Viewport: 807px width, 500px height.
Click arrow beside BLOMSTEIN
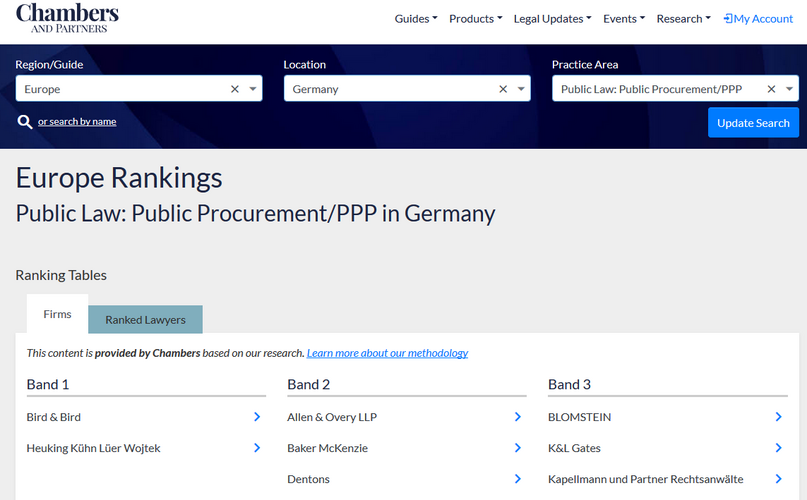click(x=778, y=417)
